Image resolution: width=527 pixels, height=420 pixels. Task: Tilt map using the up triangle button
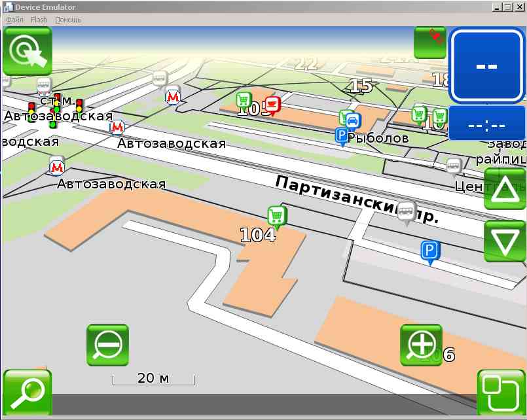point(504,189)
